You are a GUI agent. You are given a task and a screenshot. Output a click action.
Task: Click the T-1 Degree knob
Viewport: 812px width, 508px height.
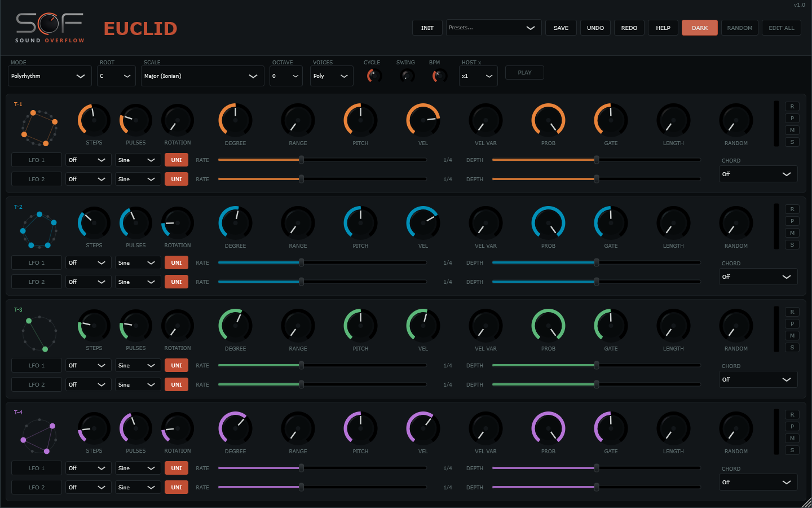click(x=235, y=120)
